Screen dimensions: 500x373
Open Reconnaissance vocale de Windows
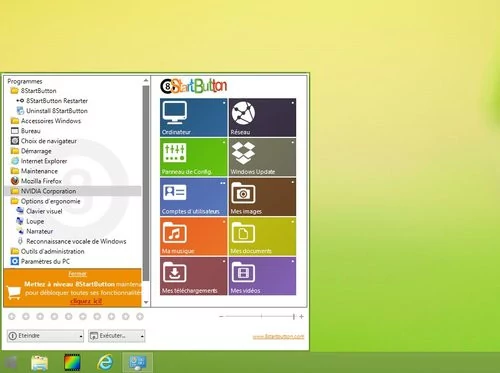(71, 241)
